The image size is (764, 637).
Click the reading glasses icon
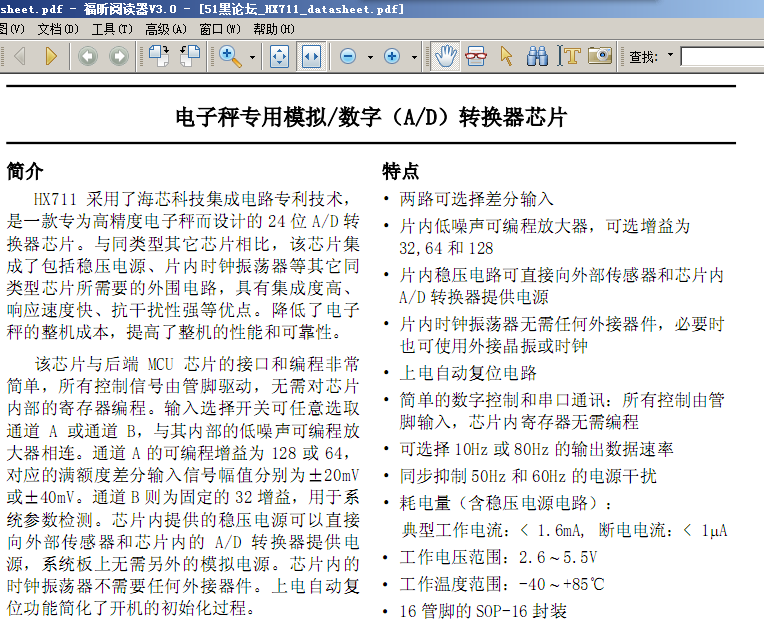pos(476,56)
